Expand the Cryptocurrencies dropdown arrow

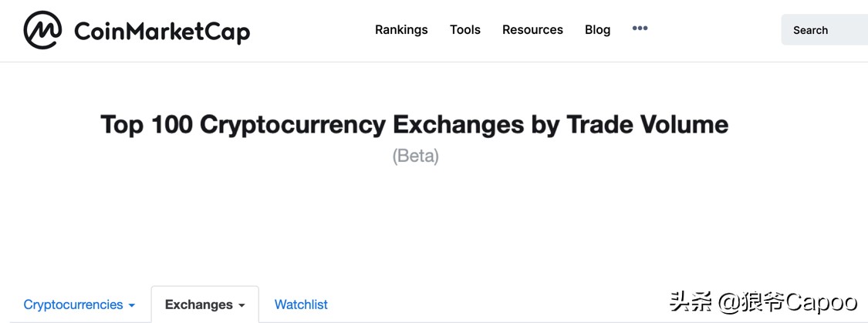[x=132, y=306]
